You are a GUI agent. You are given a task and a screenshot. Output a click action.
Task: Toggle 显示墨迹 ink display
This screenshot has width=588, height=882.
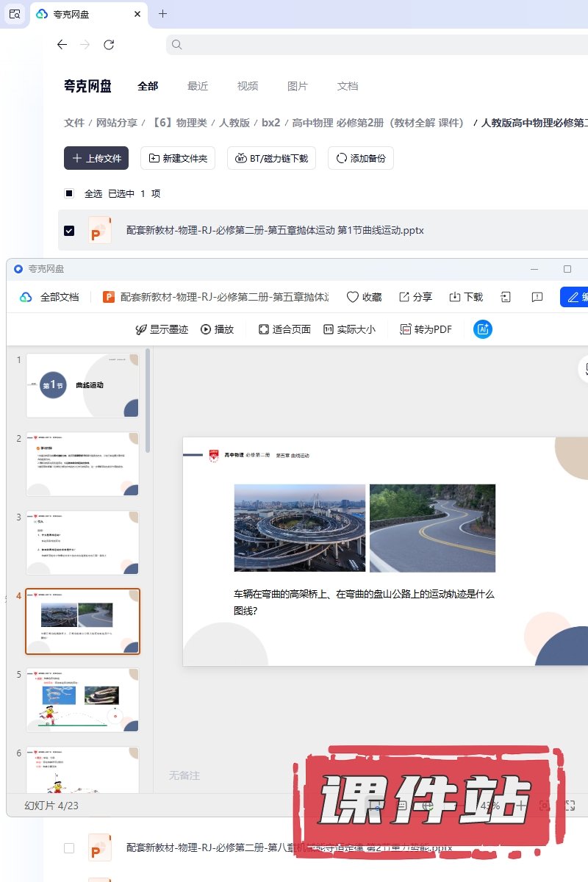click(162, 329)
